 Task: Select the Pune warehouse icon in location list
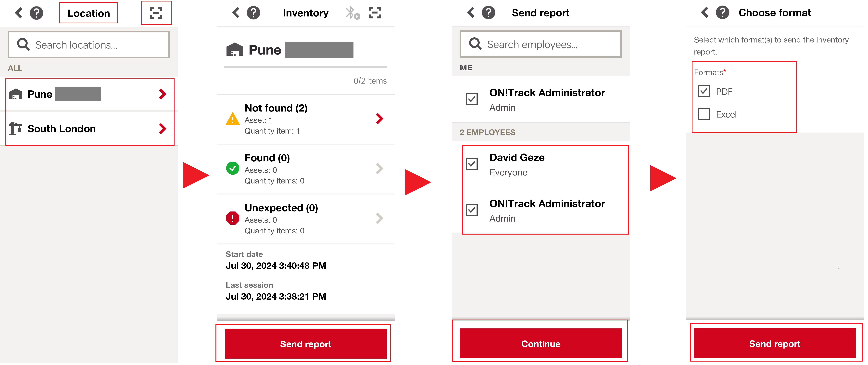click(15, 94)
